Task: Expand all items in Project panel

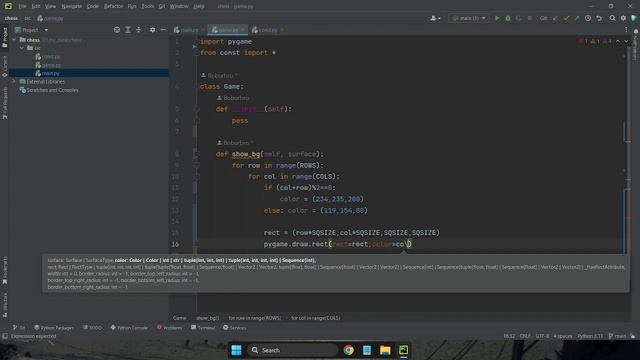Action: (x=128, y=30)
